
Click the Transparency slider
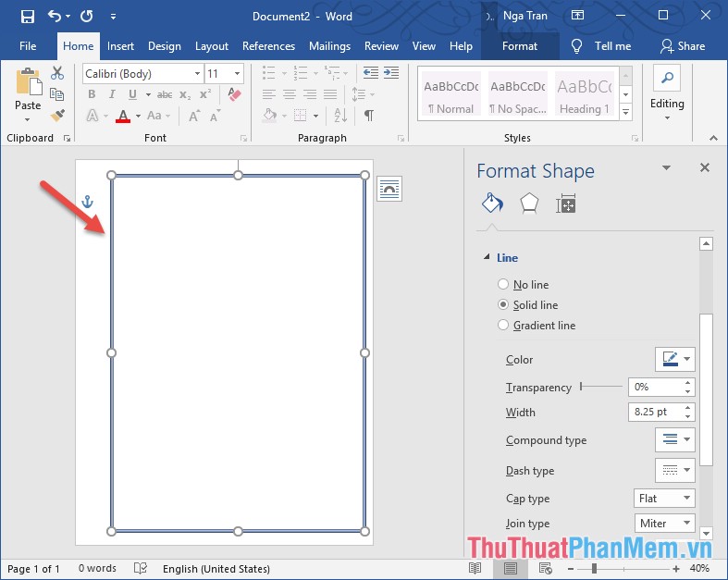pos(601,387)
